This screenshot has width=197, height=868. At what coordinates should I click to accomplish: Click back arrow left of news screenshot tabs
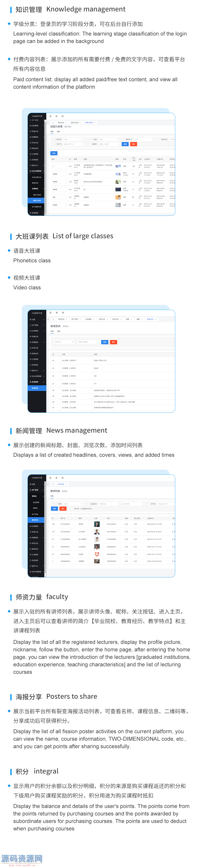point(48,319)
